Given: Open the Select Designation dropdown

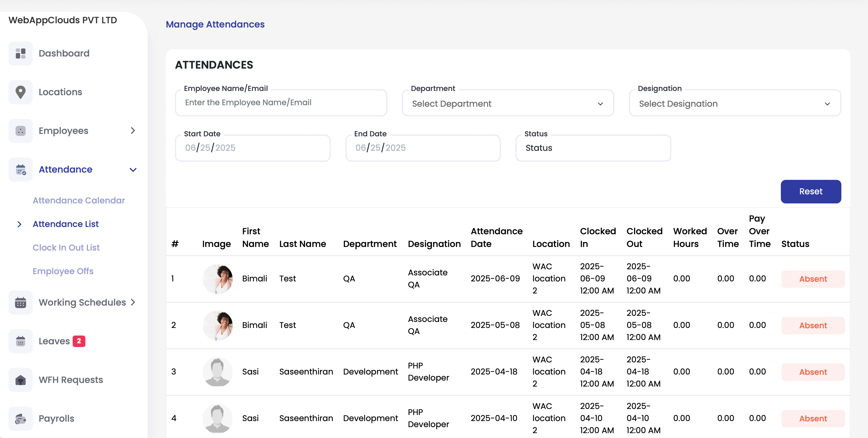Looking at the screenshot, I should click(735, 103).
